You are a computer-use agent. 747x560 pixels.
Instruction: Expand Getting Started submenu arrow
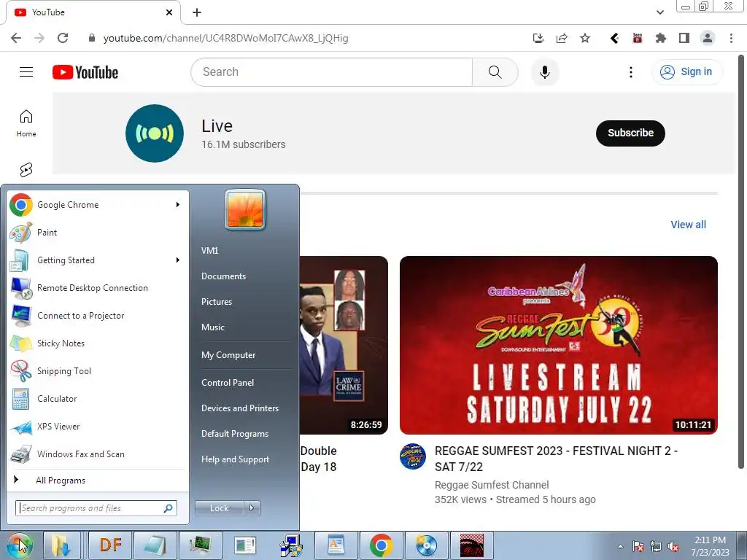178,260
